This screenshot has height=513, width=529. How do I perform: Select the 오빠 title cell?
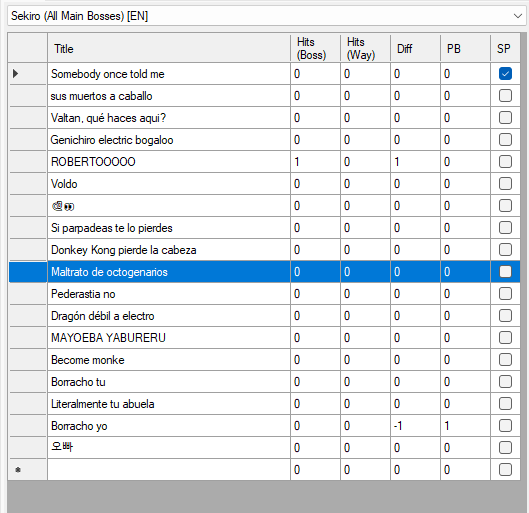(x=169, y=448)
